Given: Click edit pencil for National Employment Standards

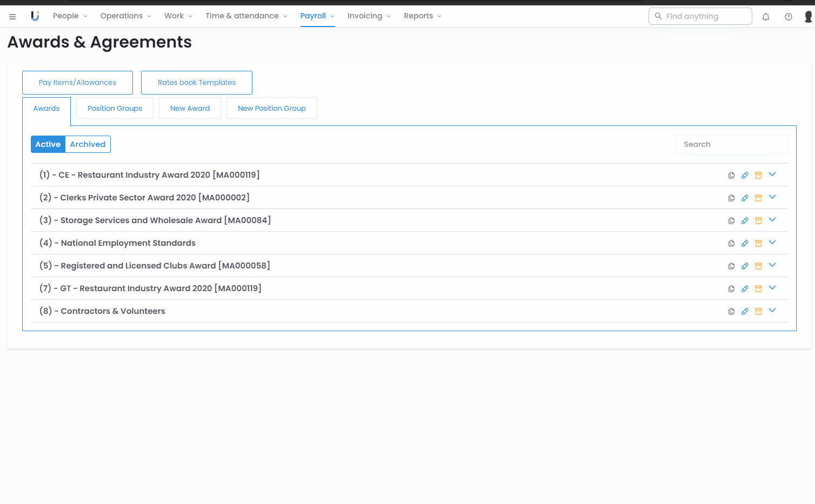Looking at the screenshot, I should [745, 243].
